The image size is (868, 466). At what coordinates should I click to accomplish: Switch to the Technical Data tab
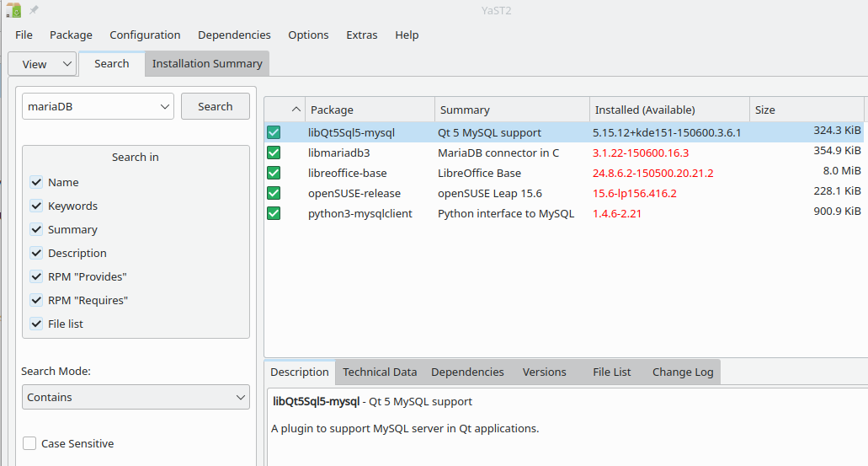[x=380, y=372]
